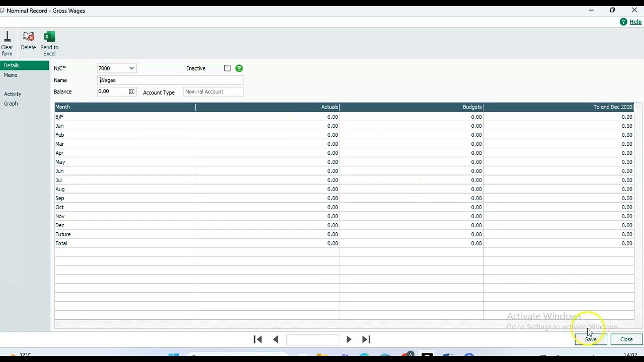Click the Jan Budgets cell
The image size is (644, 362).
coord(412,126)
